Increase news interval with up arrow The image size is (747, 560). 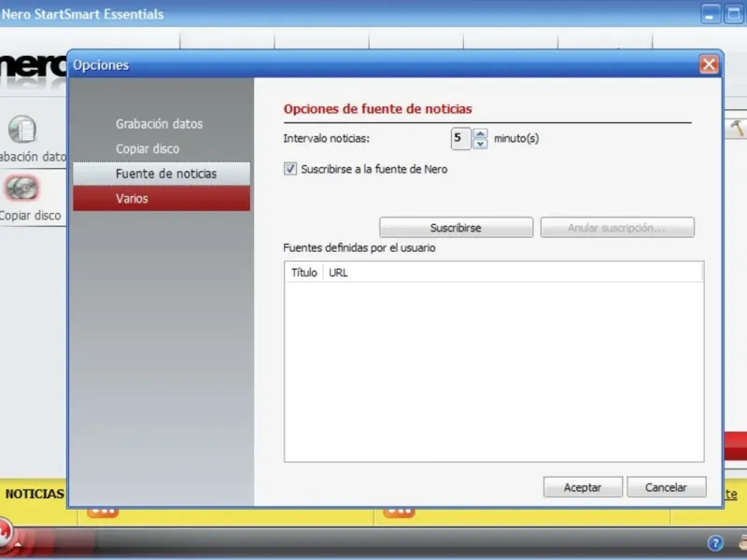(x=480, y=133)
